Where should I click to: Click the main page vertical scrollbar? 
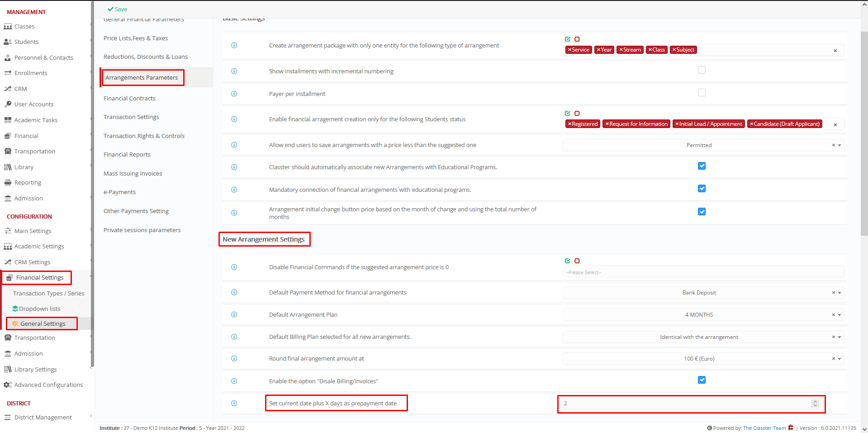[864, 133]
